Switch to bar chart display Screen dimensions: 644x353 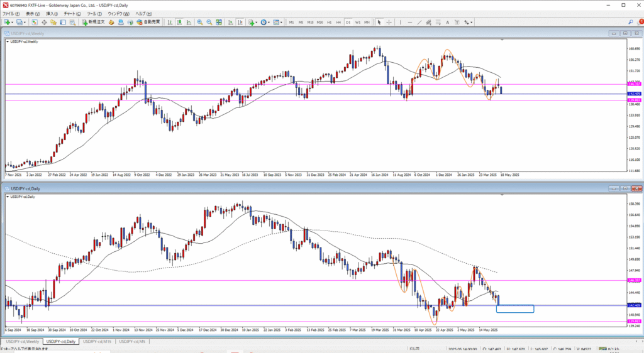point(170,22)
